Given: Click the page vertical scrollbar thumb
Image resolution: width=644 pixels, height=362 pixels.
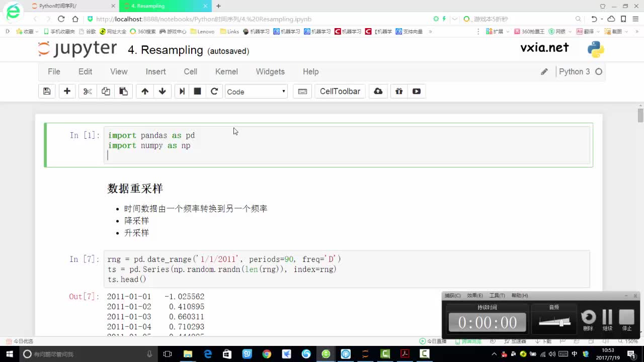Looking at the screenshot, I should pyautogui.click(x=640, y=115).
